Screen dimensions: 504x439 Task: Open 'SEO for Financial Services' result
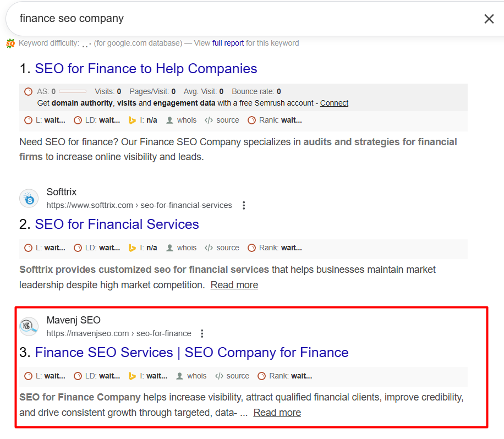[x=117, y=224]
